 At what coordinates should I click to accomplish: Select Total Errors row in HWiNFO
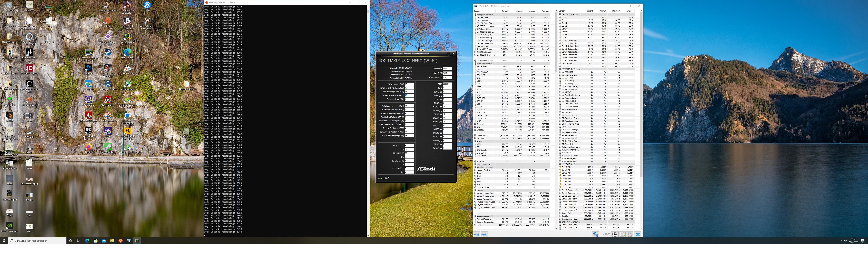click(x=512, y=162)
